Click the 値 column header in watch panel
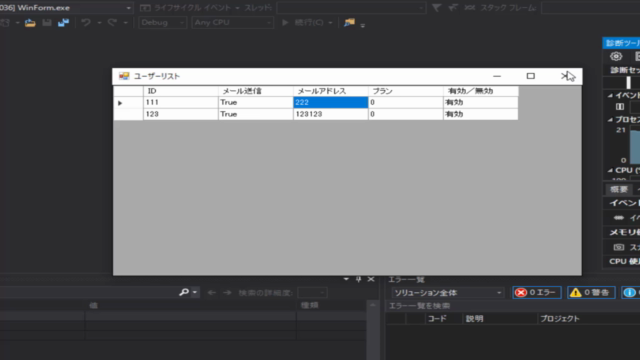 (93, 305)
